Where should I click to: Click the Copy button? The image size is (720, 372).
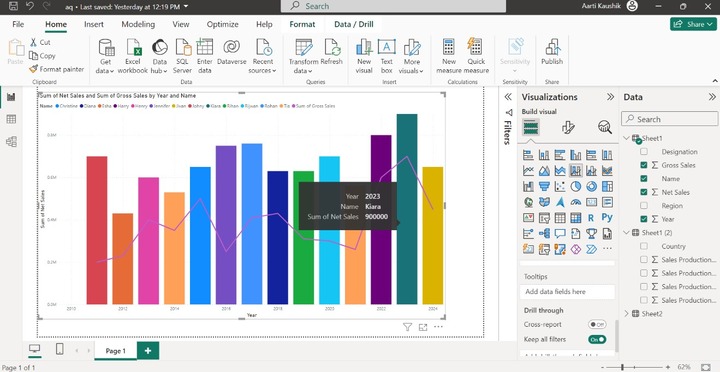42,56
